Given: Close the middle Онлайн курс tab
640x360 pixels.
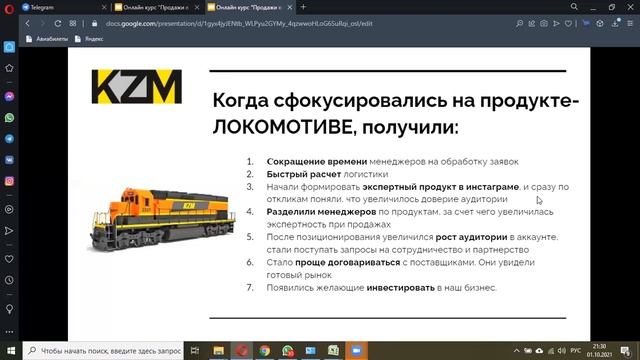Looking at the screenshot, I should click(197, 7).
